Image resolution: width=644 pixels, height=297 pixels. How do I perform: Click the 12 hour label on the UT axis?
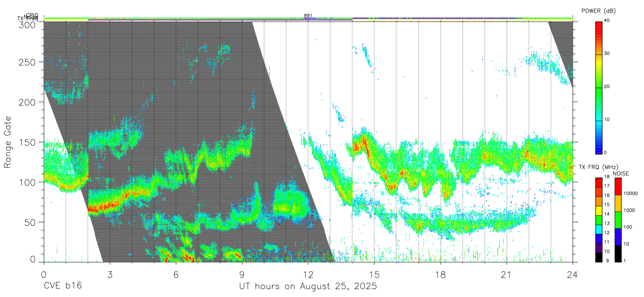pyautogui.click(x=308, y=274)
